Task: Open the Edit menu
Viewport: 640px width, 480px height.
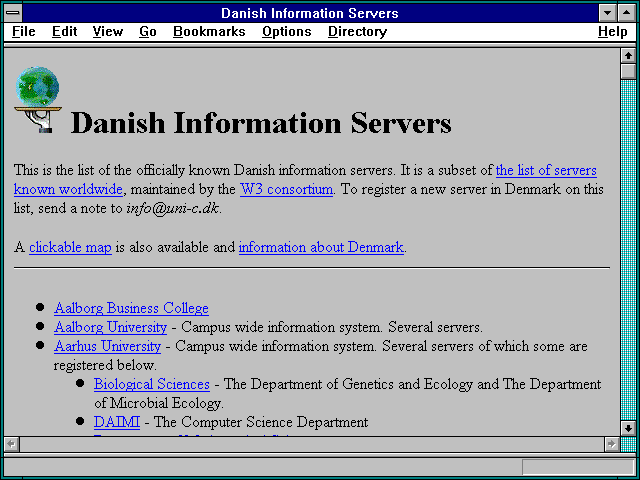Action: 64,32
